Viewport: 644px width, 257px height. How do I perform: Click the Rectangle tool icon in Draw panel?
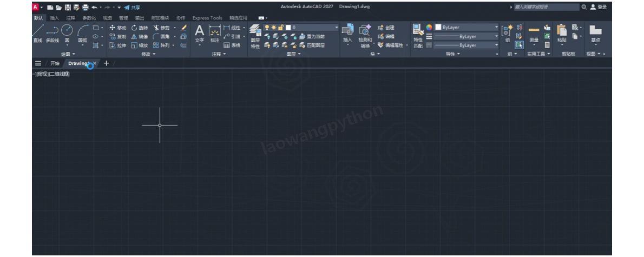[96, 28]
